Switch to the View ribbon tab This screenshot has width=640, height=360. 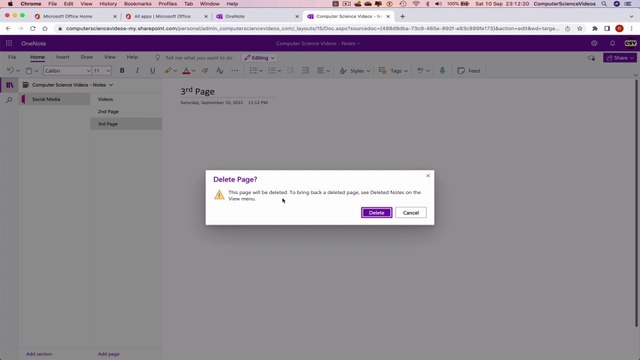tap(109, 57)
